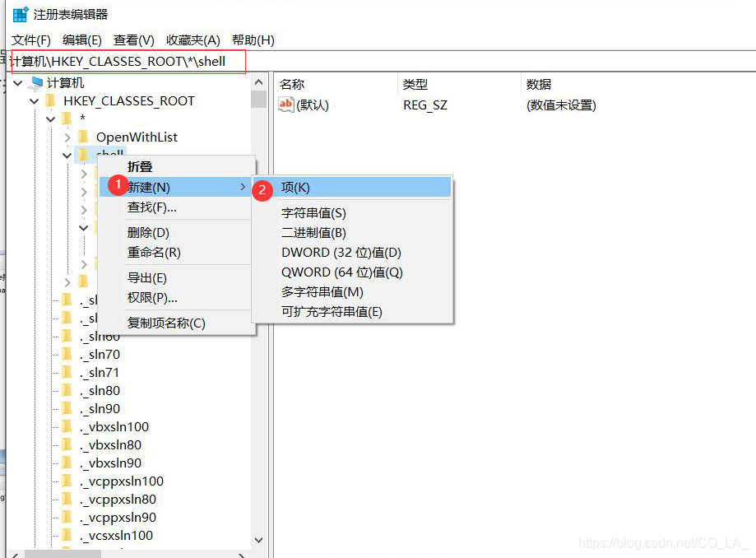The width and height of the screenshot is (756, 558).
Task: Click tree pane scroll down arrow
Action: (x=259, y=540)
